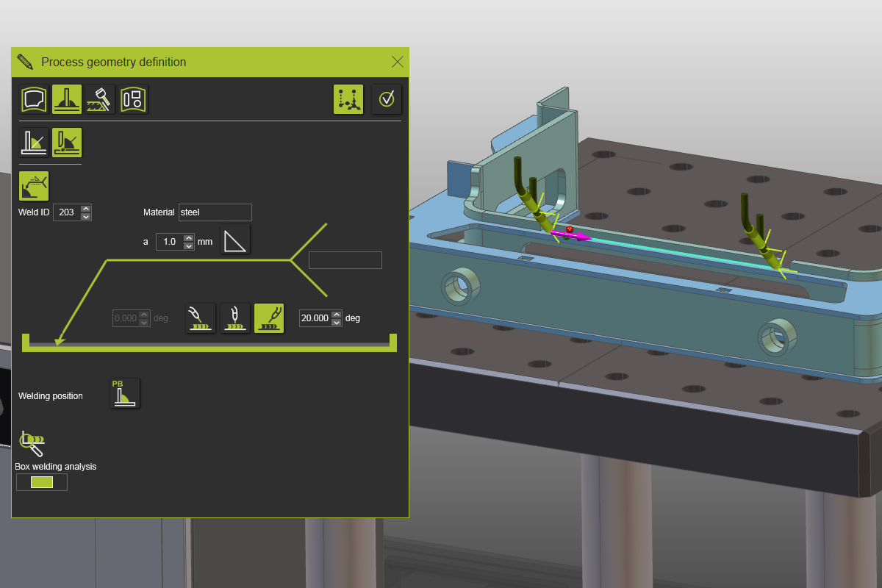Select the fillet weld process tab icon
Viewport: 882px width, 588px height.
66,99
